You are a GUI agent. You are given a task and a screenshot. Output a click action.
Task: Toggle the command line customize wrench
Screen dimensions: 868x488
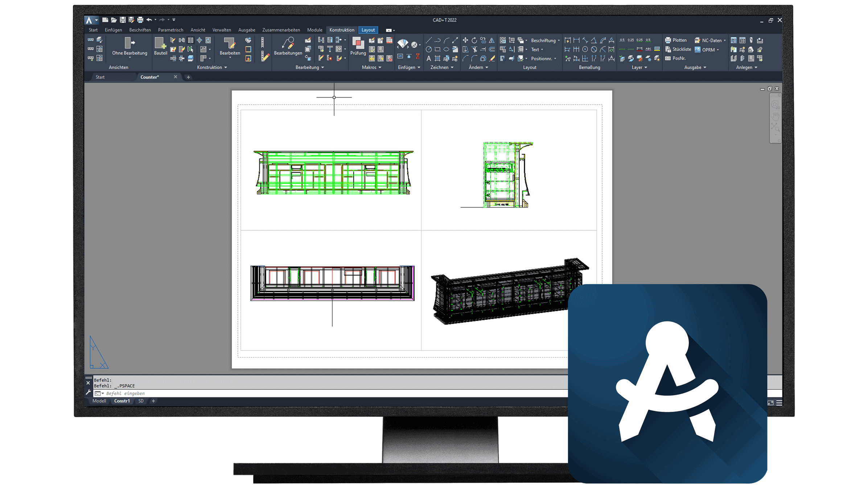(88, 393)
